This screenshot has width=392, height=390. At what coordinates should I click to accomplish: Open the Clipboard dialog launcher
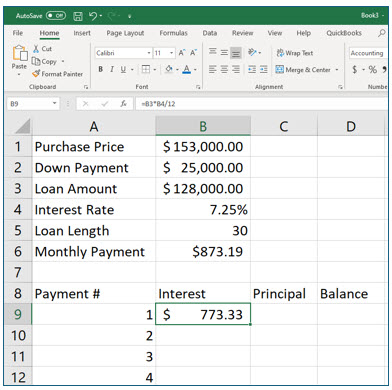coord(86,87)
